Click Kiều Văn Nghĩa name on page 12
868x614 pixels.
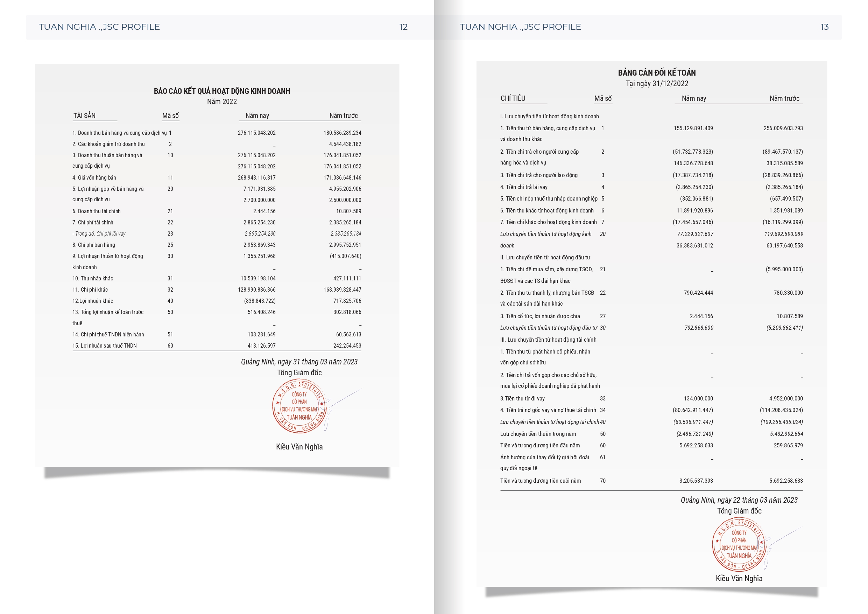point(299,447)
